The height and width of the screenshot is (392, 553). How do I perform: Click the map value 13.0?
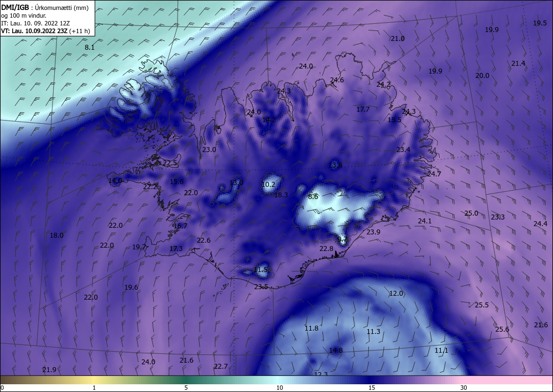(x=236, y=182)
